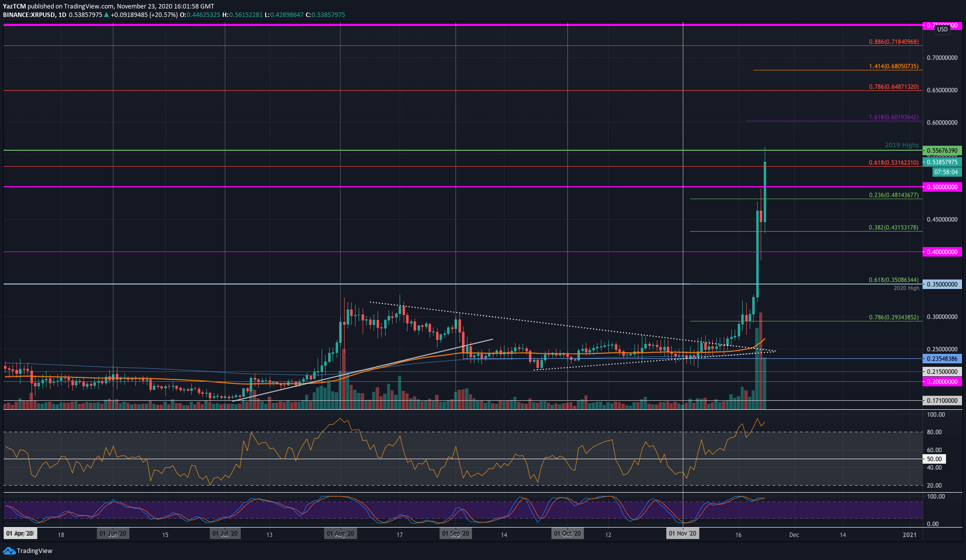Click the 07:58:04 countdown timer label

pos(947,172)
